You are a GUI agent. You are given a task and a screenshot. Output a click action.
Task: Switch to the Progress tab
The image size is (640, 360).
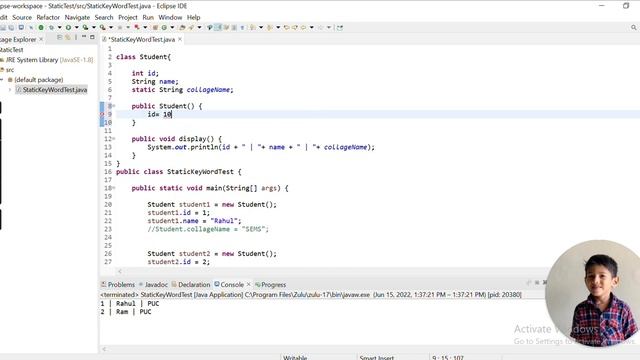[x=270, y=284]
